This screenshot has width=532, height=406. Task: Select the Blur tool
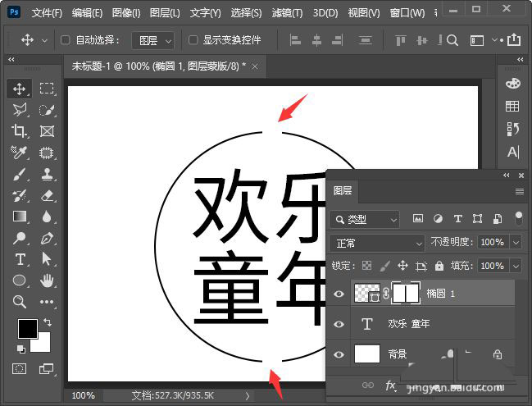pyautogui.click(x=47, y=217)
